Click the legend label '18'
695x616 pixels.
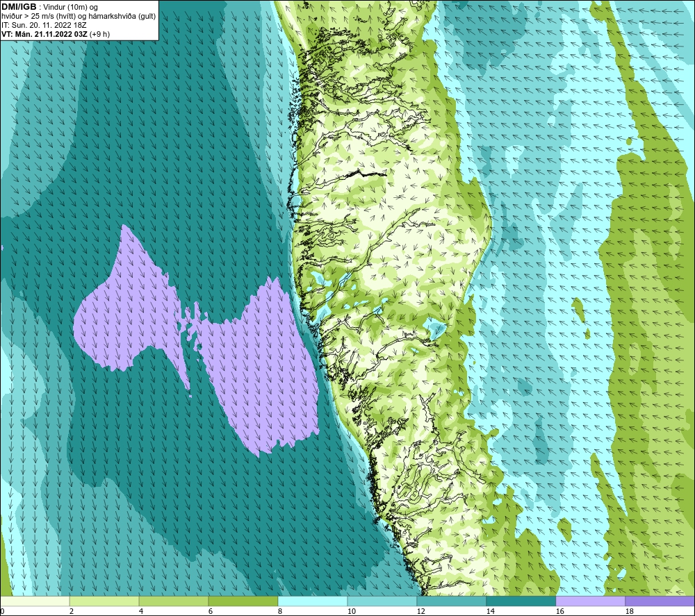(x=629, y=611)
